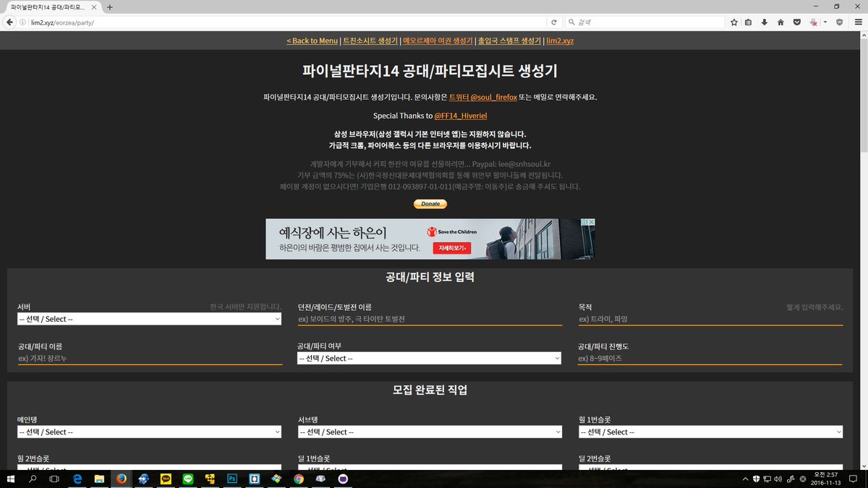This screenshot has width=868, height=488.
Task: Click the PayPal Donate button
Action: click(430, 204)
